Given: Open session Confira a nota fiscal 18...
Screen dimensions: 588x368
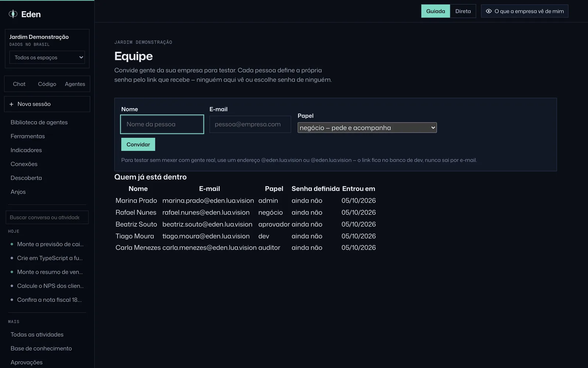Looking at the screenshot, I should pos(47,300).
